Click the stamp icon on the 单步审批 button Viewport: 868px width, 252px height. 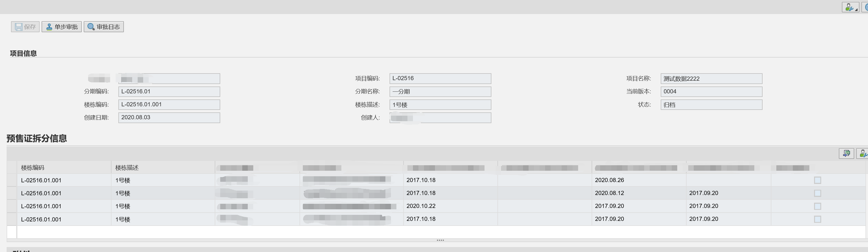49,26
